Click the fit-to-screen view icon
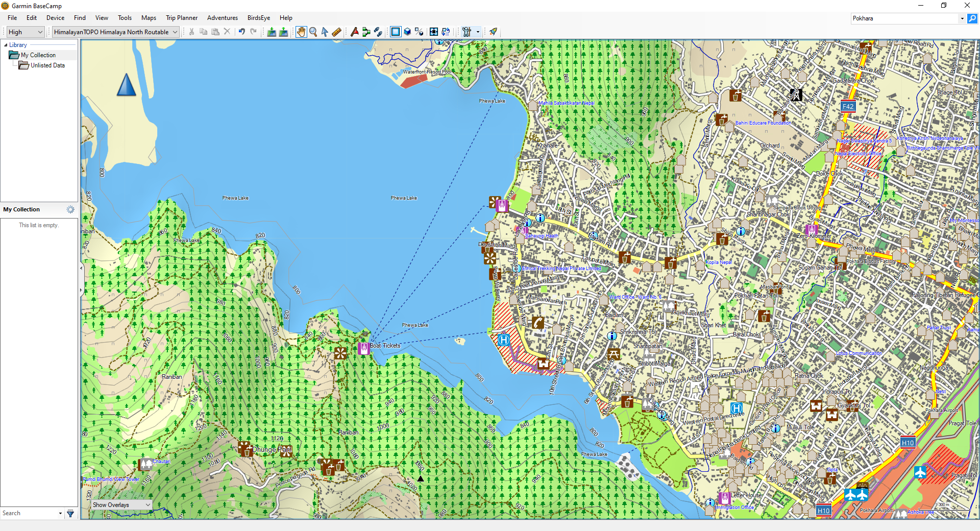 434,32
